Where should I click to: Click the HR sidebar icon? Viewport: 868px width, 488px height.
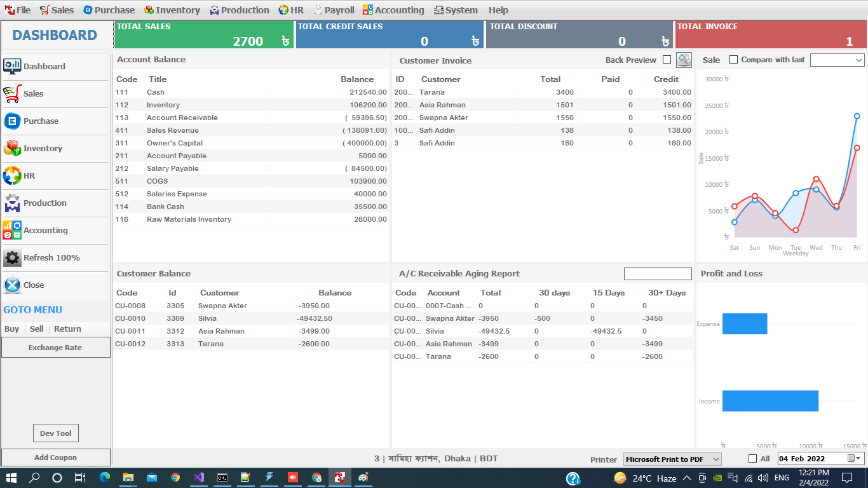tap(12, 175)
